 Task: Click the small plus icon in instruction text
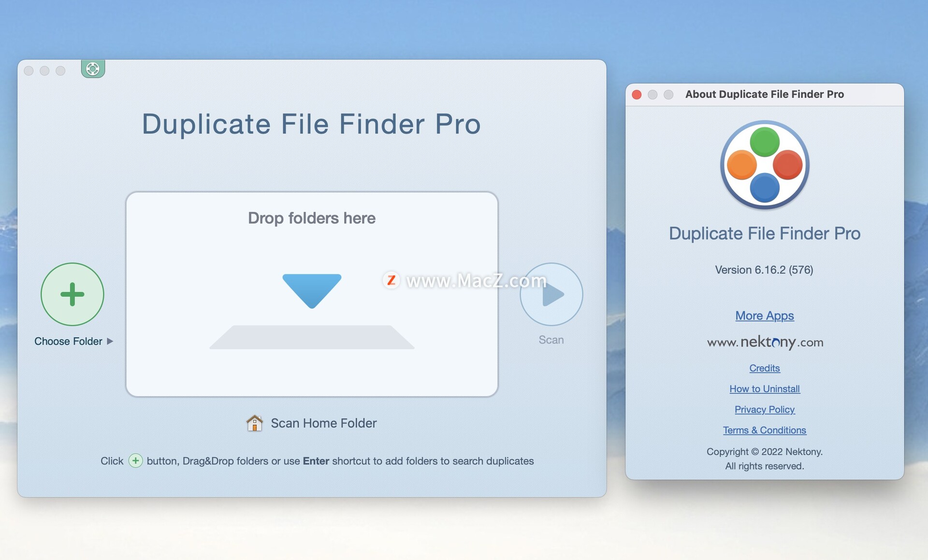coord(136,461)
